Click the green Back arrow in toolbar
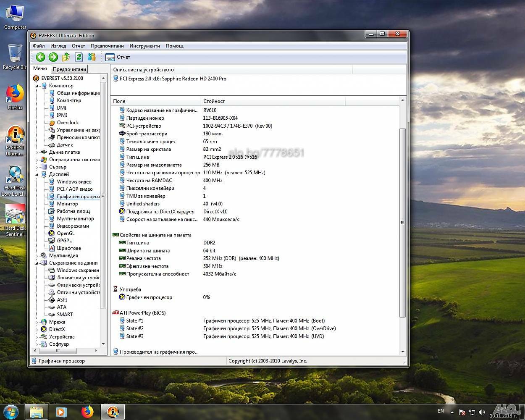 tap(40, 57)
